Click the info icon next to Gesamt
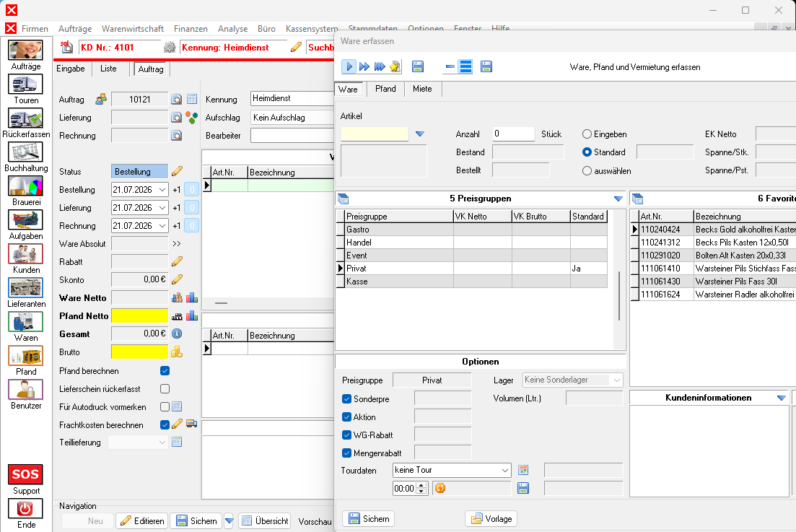The width and height of the screenshot is (796, 532). pos(177,333)
